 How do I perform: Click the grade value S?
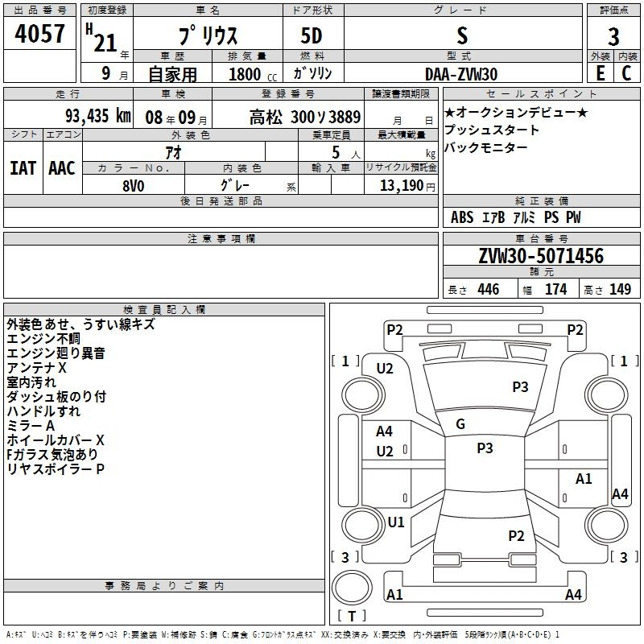point(462,35)
